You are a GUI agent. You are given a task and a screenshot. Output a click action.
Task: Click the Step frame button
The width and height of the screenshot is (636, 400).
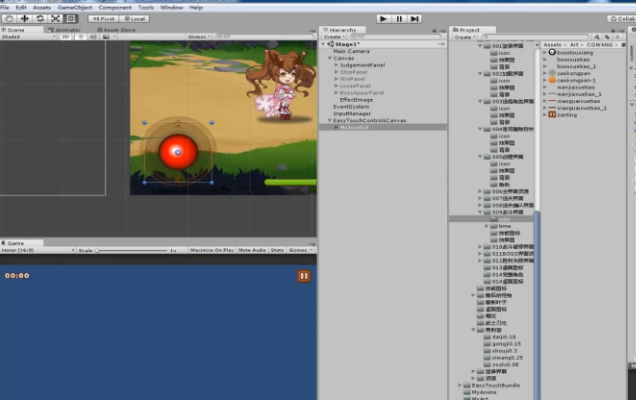pos(415,19)
